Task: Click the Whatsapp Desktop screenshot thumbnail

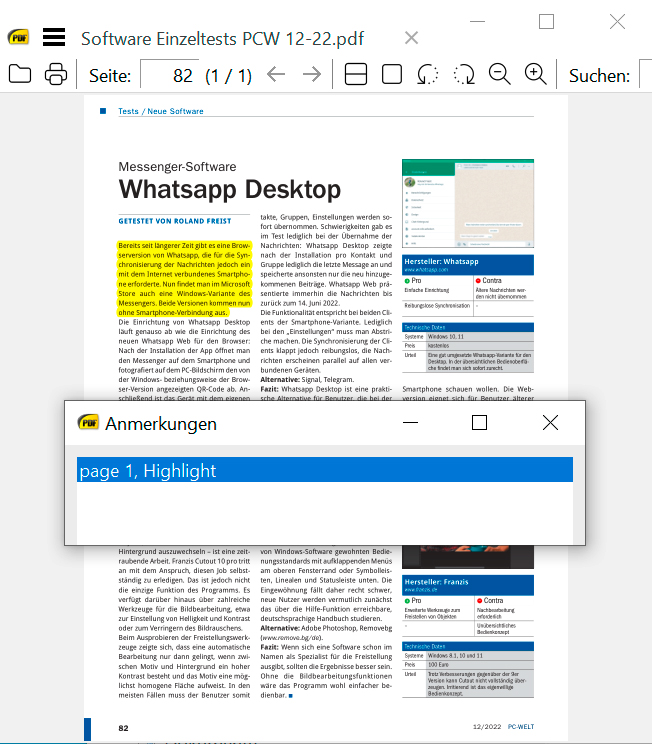Action: point(468,203)
